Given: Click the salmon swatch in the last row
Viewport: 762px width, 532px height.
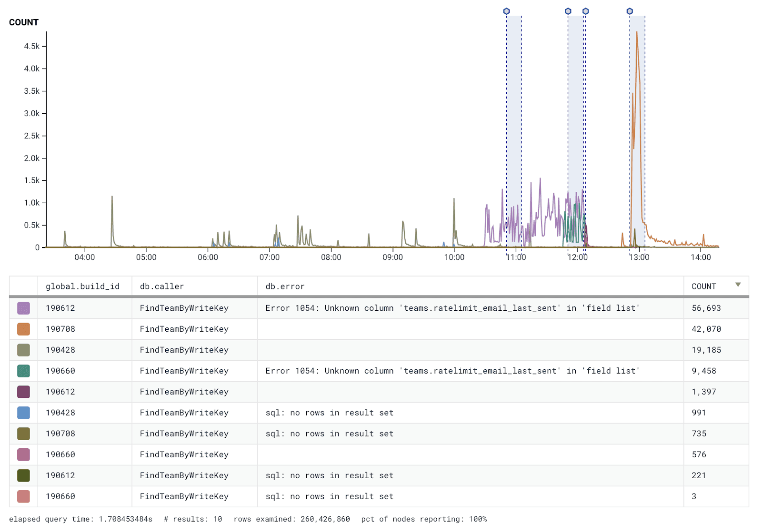Looking at the screenshot, I should pyautogui.click(x=23, y=497).
